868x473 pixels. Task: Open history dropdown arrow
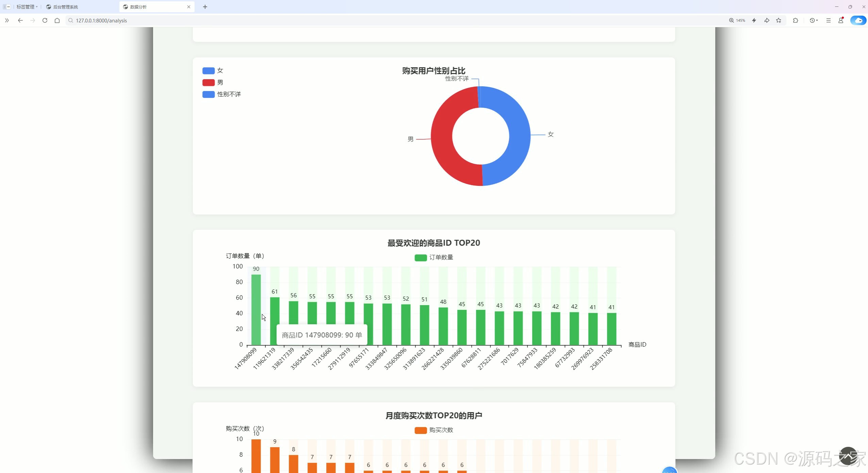click(817, 20)
